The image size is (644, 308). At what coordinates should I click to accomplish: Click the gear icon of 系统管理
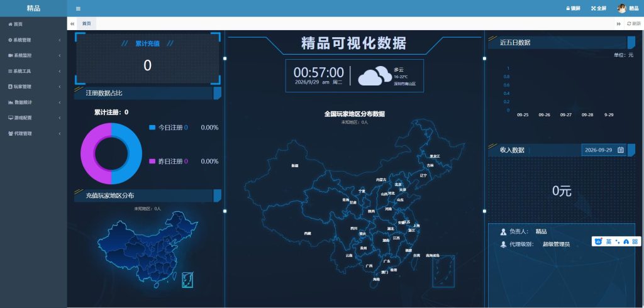10,40
